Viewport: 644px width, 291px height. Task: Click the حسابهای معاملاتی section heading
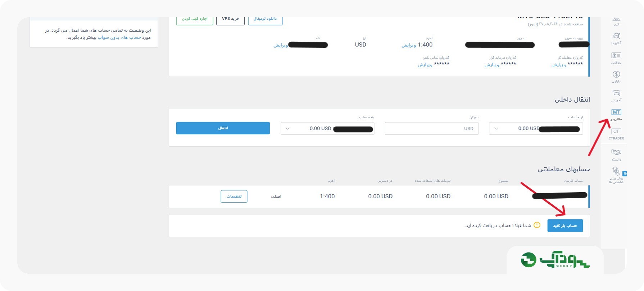(x=564, y=169)
